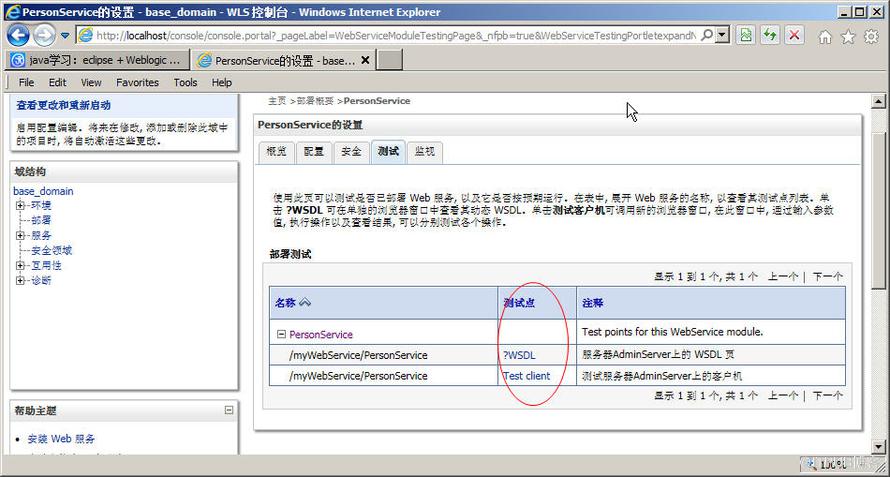This screenshot has height=477, width=890.
Task: Open the PersonService link in table
Action: click(x=321, y=334)
